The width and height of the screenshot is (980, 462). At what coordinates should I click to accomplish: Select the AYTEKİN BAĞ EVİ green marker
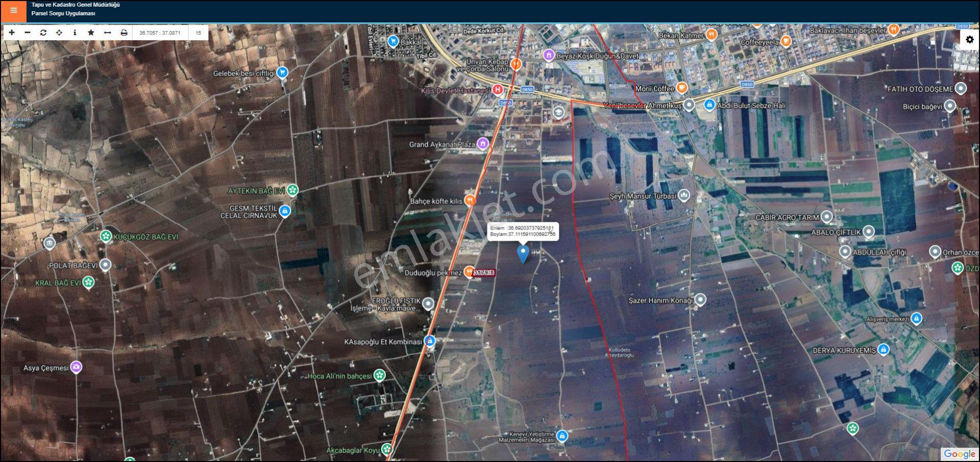[292, 191]
